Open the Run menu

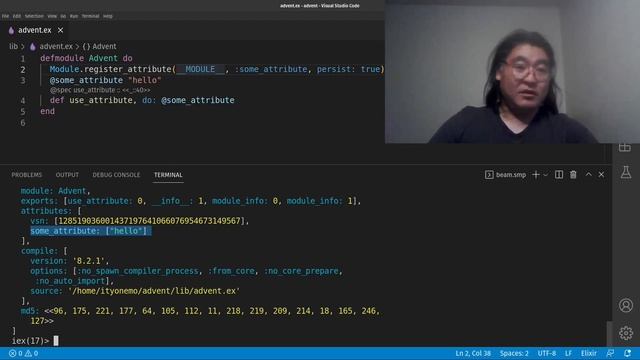(x=74, y=16)
